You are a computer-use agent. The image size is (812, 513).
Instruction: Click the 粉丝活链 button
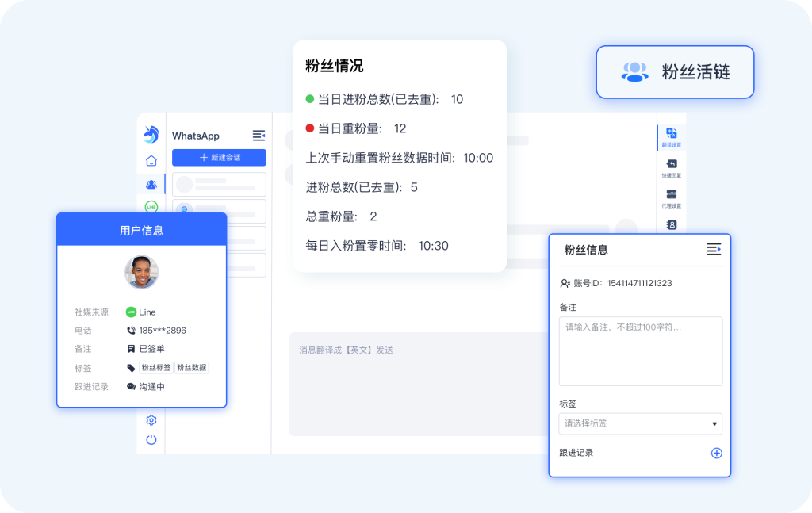[x=675, y=72]
